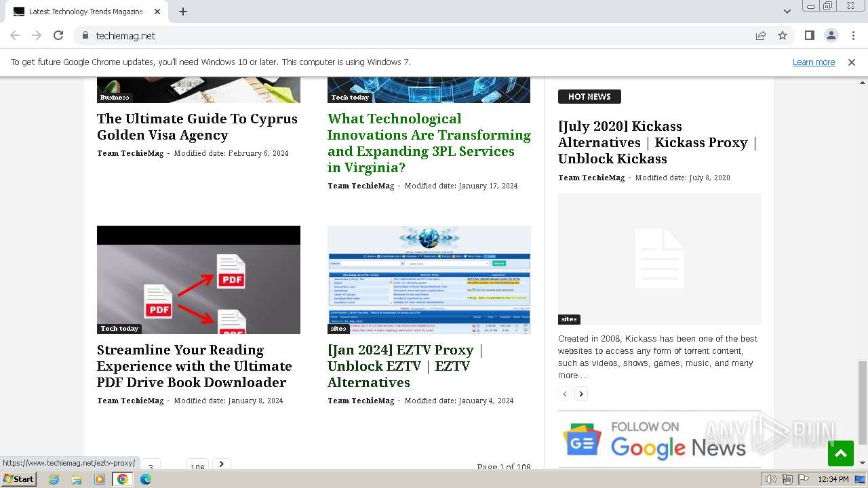
Task: Select Tech today tag on PDF article
Action: tap(119, 329)
